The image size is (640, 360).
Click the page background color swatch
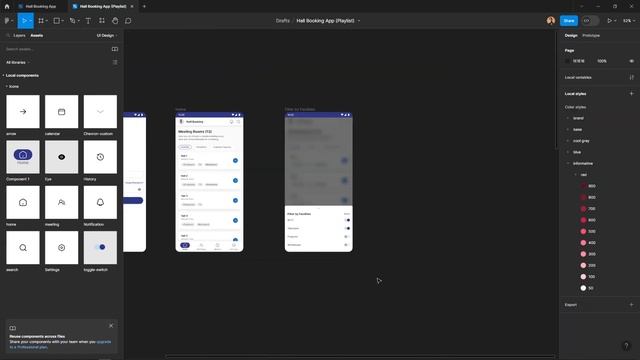pyautogui.click(x=568, y=61)
